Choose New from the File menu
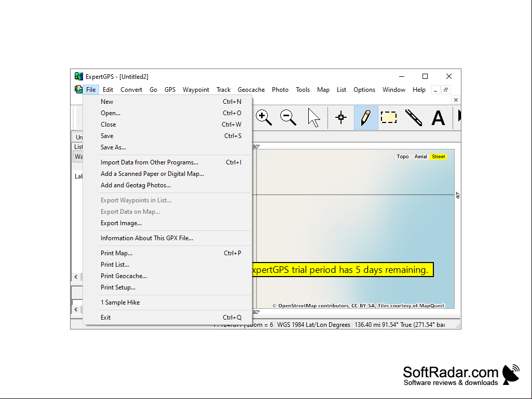Image resolution: width=532 pixels, height=399 pixels. [x=168, y=102]
